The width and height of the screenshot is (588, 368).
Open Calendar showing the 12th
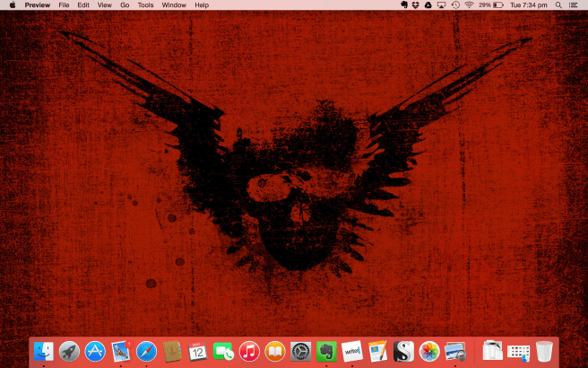pyautogui.click(x=197, y=352)
